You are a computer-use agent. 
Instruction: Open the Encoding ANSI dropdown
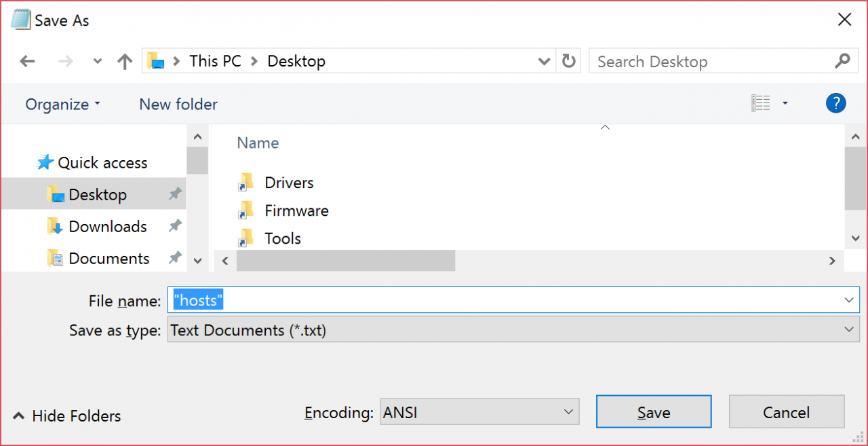point(568,412)
